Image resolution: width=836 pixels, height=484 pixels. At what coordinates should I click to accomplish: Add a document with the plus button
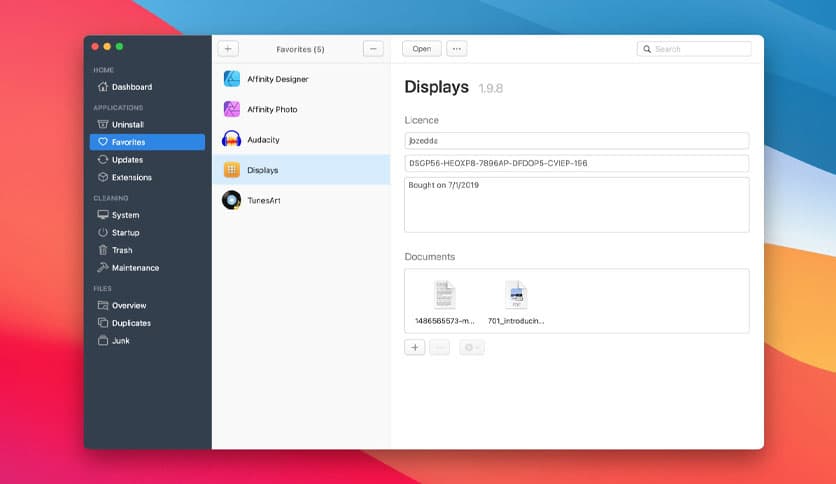tap(415, 347)
